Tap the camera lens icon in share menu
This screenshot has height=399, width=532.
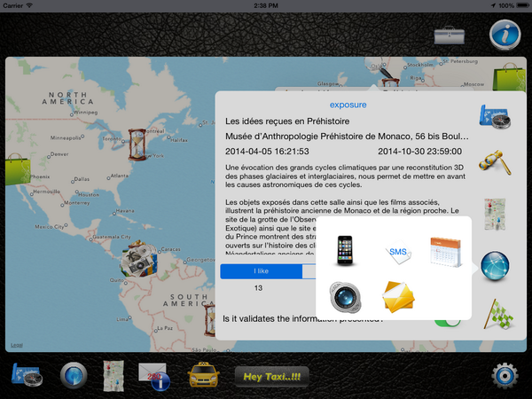[345, 297]
